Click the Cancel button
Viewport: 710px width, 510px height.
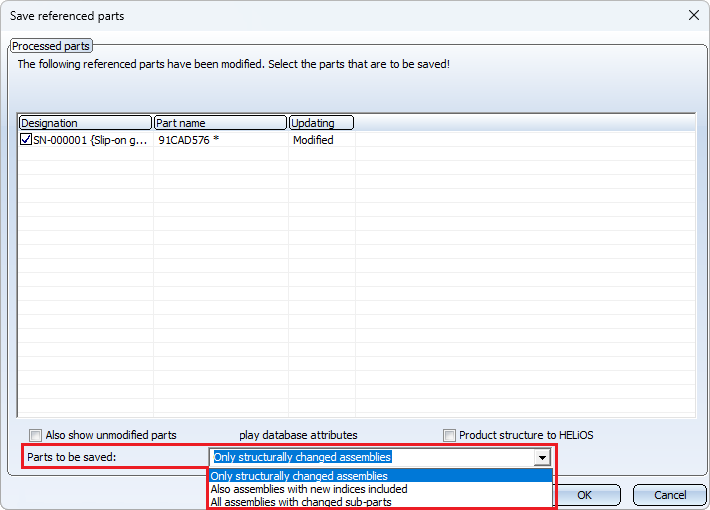(670, 495)
